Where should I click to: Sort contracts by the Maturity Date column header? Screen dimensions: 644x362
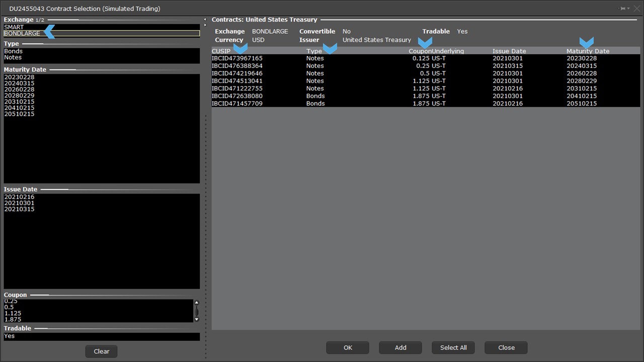[x=588, y=51]
